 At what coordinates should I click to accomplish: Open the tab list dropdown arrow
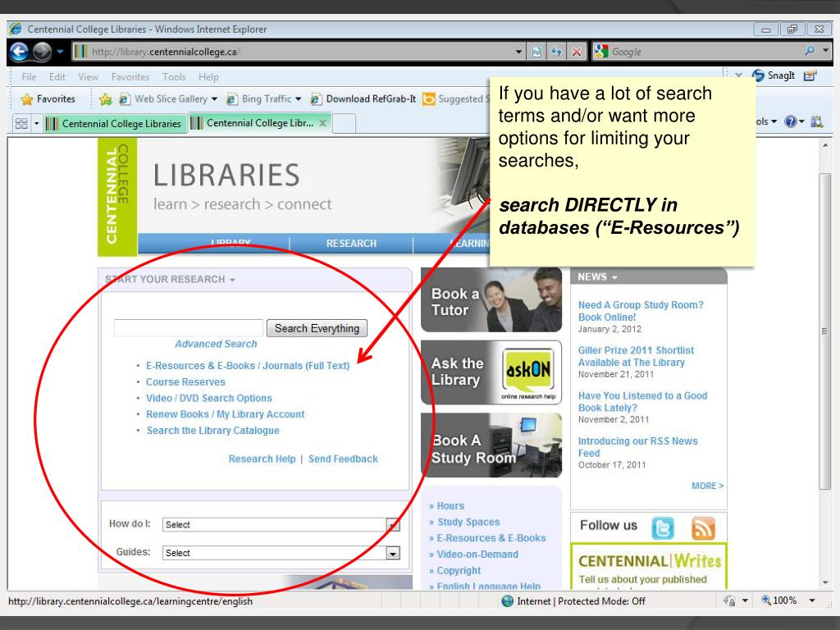(x=36, y=123)
